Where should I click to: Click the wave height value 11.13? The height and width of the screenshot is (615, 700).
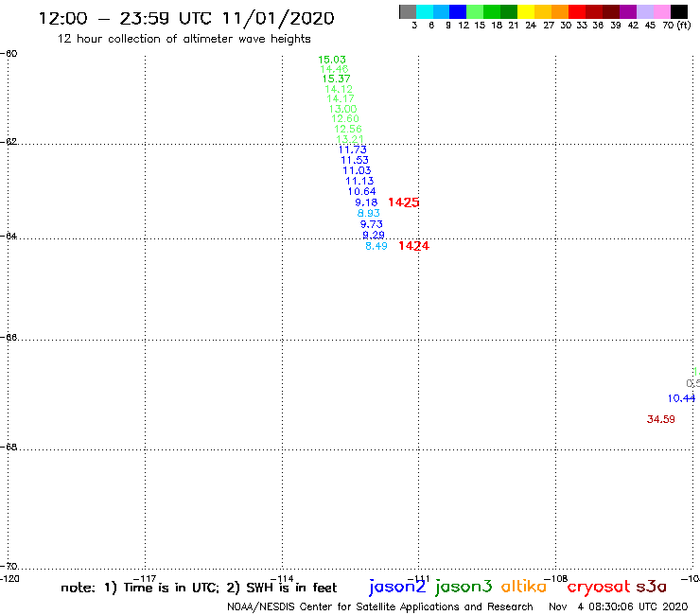(359, 181)
